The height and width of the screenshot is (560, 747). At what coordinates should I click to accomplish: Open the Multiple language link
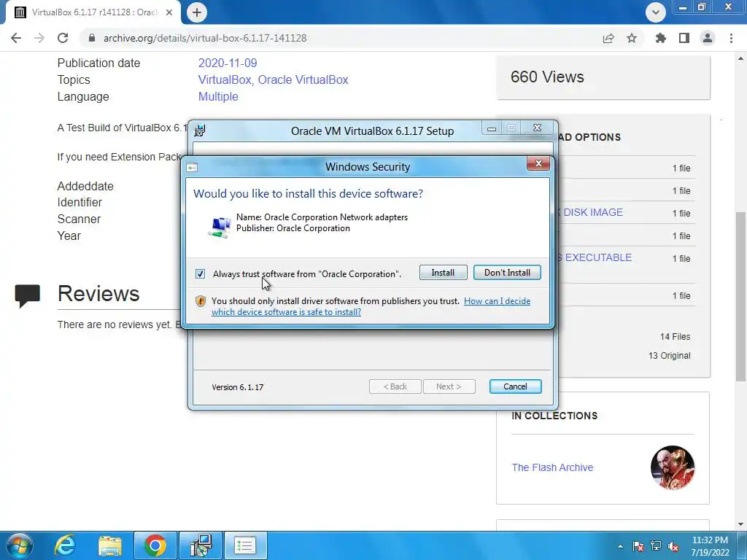tap(218, 96)
